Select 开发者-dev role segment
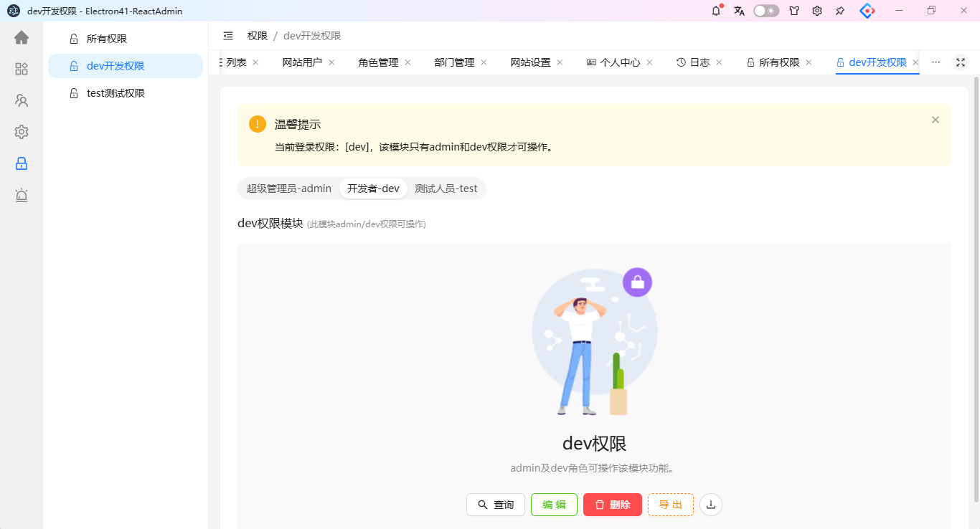Image resolution: width=980 pixels, height=529 pixels. click(x=373, y=189)
